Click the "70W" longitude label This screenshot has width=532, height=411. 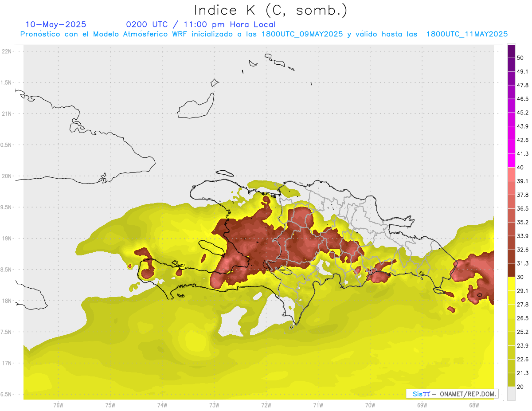(370, 405)
